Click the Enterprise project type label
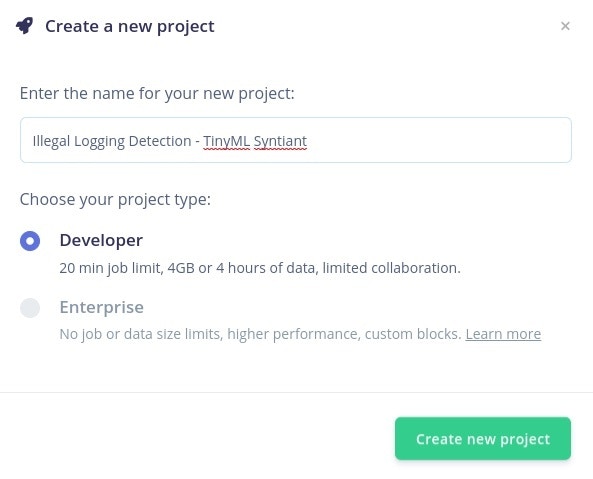The width and height of the screenshot is (593, 479). (101, 307)
